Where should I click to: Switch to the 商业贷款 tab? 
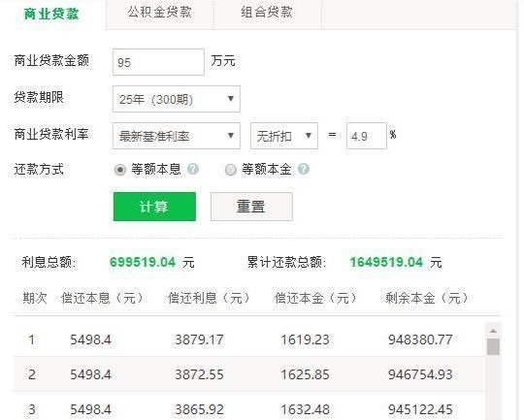[x=51, y=14]
